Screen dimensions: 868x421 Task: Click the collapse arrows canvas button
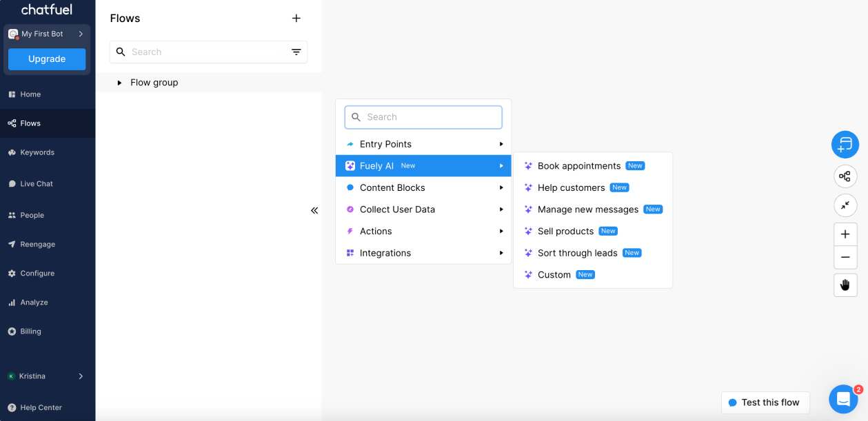845,205
